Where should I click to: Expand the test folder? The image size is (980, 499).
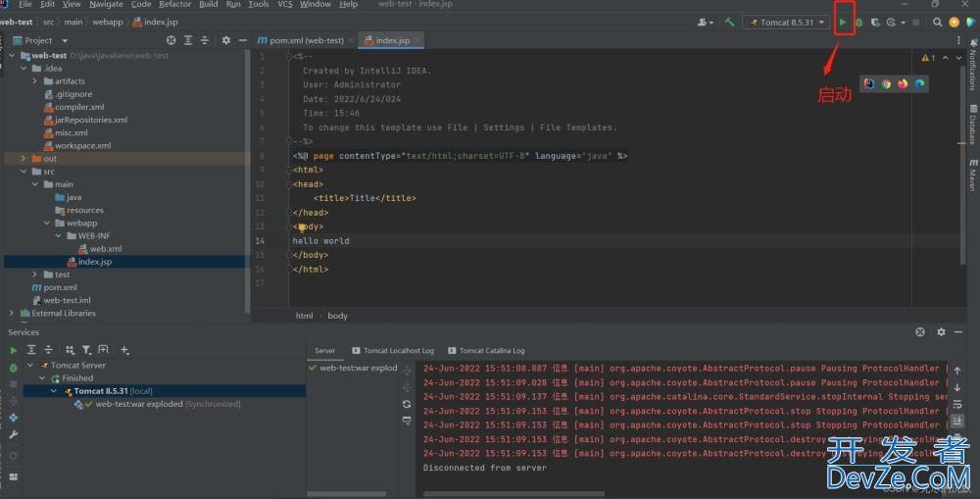point(35,274)
